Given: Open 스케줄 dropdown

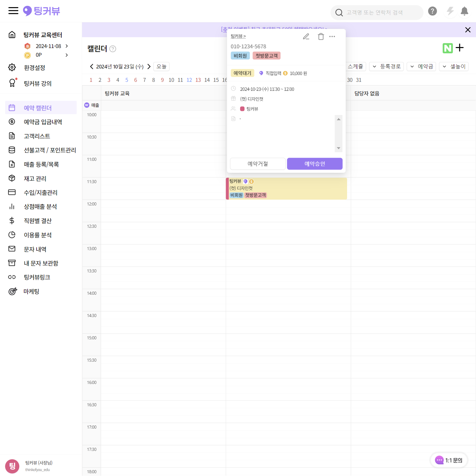Looking at the screenshot, I should 356,66.
